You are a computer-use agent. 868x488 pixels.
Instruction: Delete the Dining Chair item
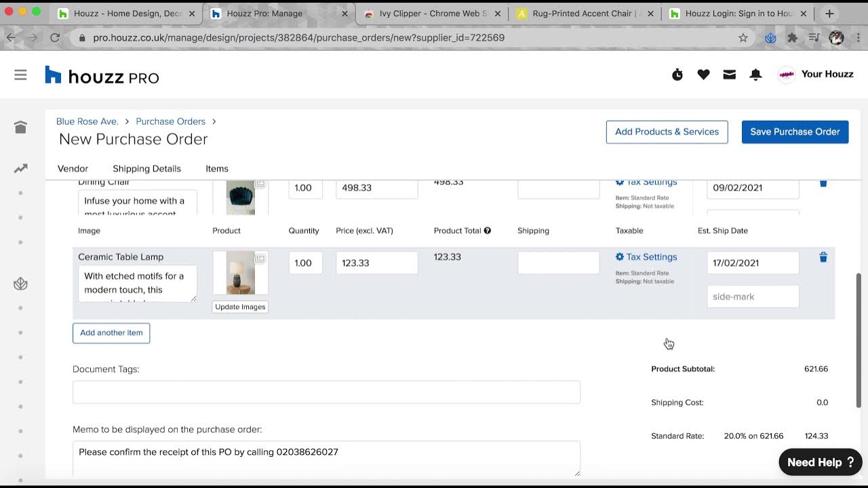[x=823, y=183]
